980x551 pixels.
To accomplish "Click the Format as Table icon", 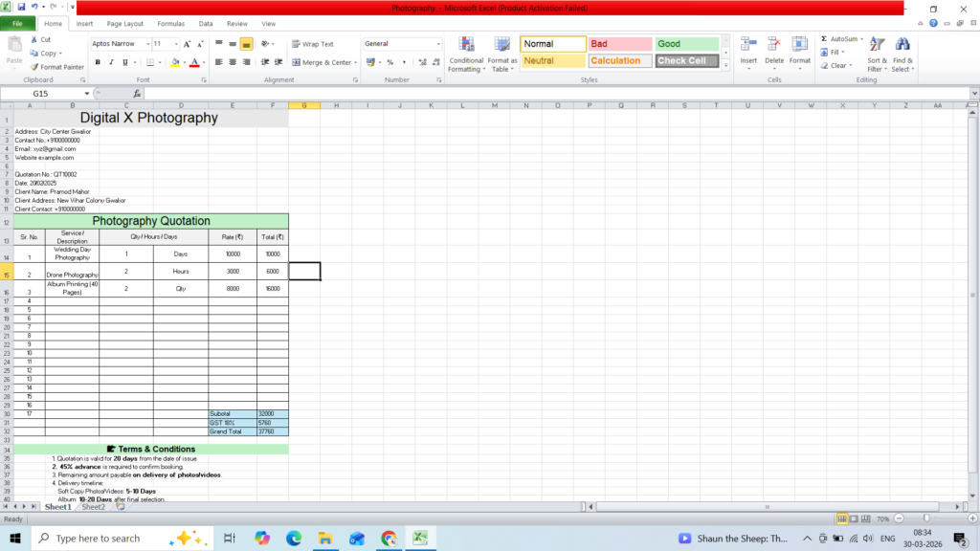I will click(x=501, y=44).
